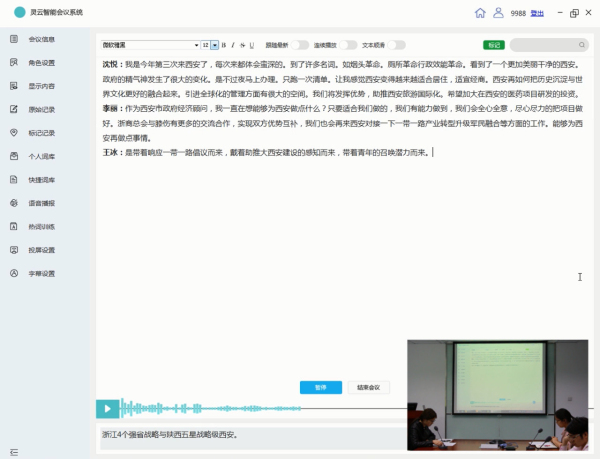Click the audio waveform progress track
The image size is (600, 459).
point(260,408)
